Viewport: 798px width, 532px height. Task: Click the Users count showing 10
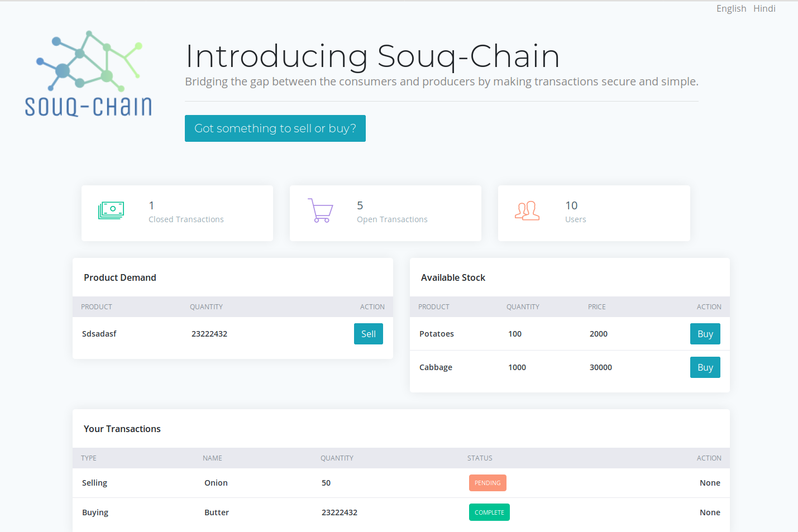[x=571, y=205]
